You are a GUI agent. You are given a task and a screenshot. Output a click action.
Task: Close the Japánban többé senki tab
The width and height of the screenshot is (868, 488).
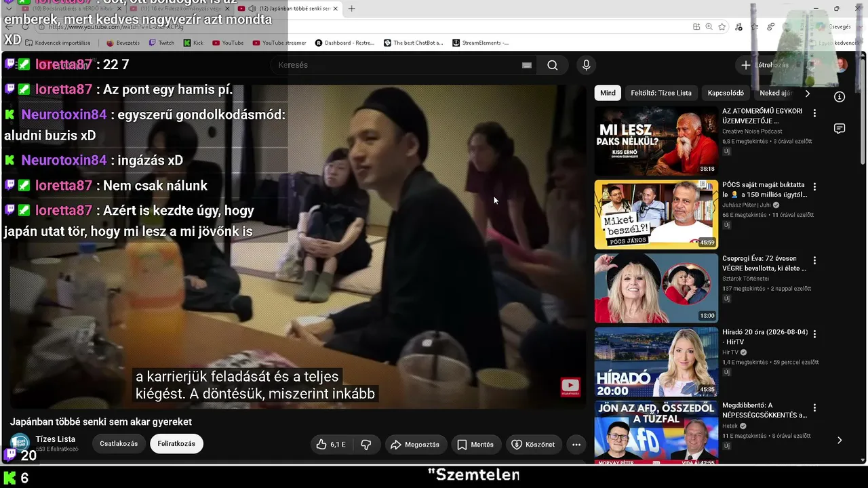pos(335,9)
